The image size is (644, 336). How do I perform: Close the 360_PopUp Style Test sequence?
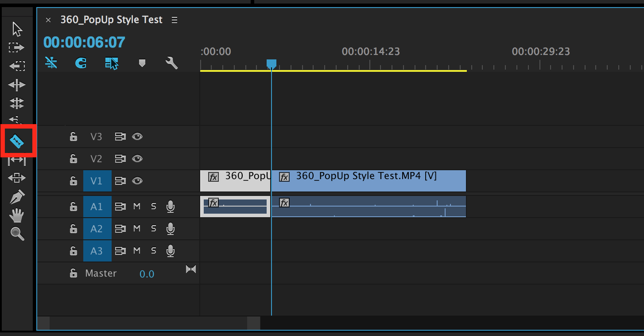(x=48, y=20)
